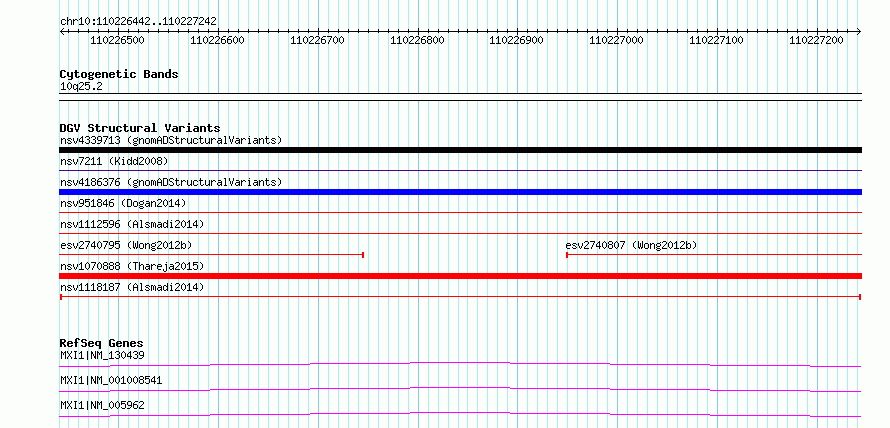The image size is (890, 428).
Task: Click the magenta MXI1|NM_001008541 transcript line
Action: (460, 389)
